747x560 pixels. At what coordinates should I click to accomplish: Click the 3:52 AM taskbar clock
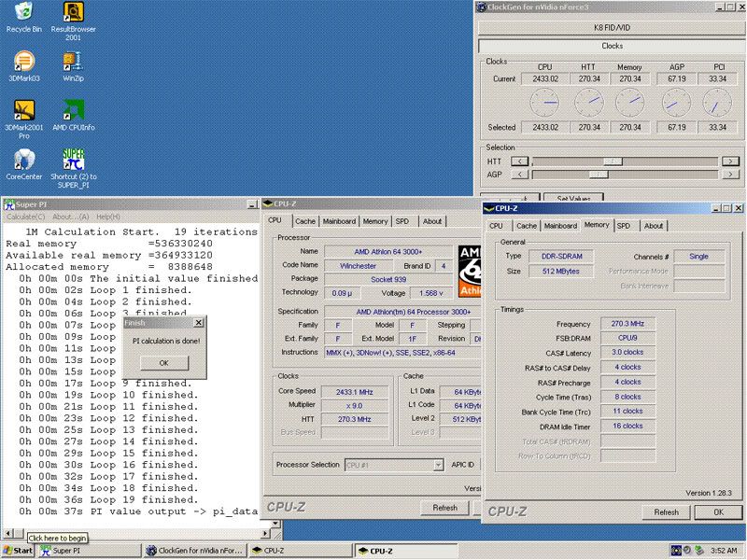pos(723,551)
